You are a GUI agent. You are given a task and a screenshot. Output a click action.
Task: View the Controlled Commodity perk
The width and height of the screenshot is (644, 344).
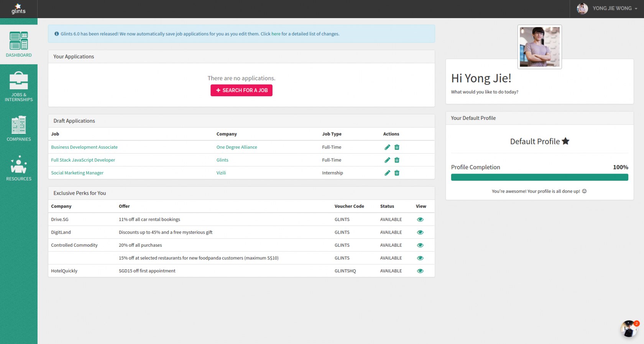pos(420,245)
